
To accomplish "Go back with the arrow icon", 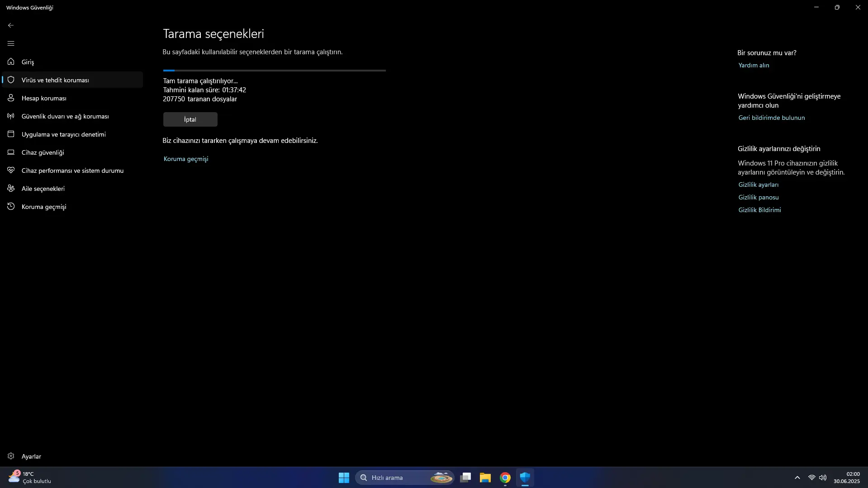I will pos(11,25).
